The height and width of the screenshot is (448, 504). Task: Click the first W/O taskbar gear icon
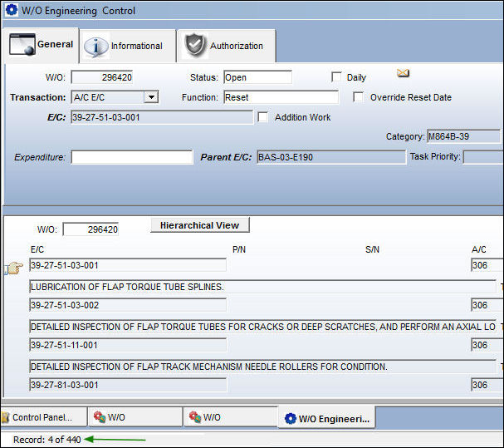[100, 417]
